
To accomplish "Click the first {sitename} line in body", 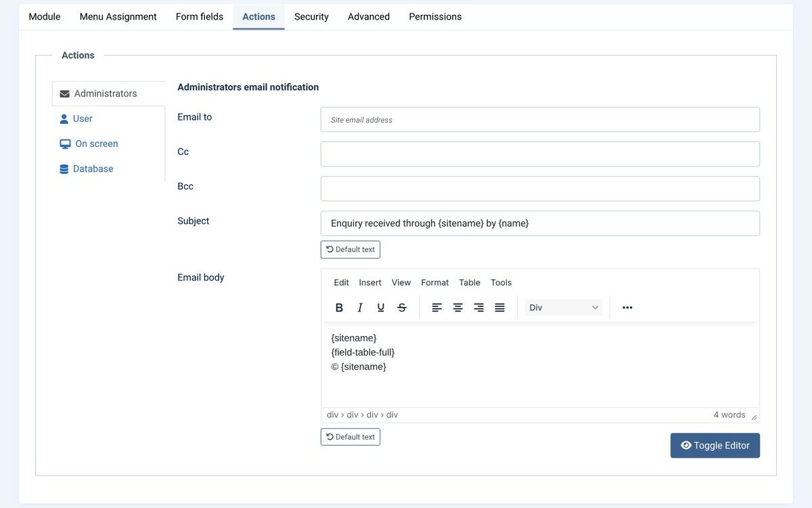I will coord(354,337).
